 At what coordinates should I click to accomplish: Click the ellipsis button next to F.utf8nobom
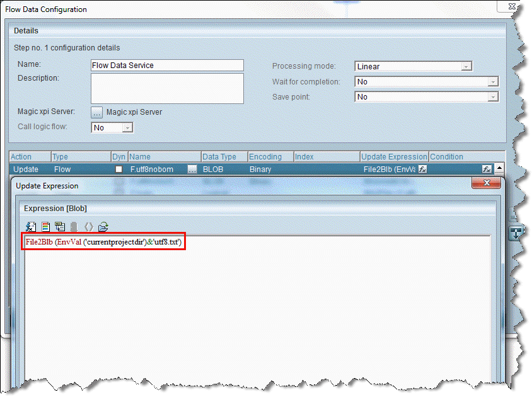coord(192,170)
